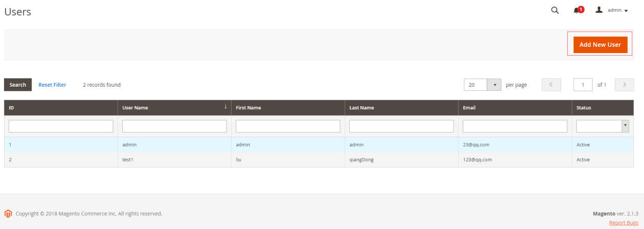
Task: Open the Report Bugs link
Action: pos(623,223)
